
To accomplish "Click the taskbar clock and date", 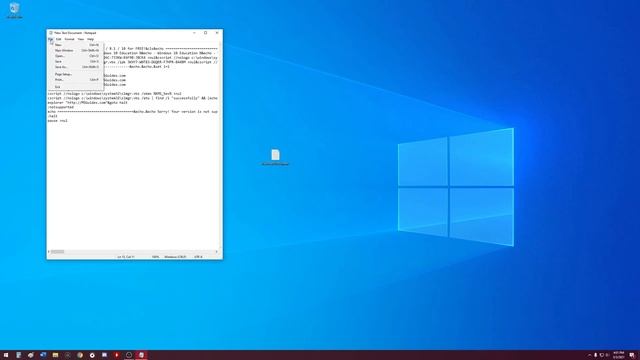I will click(x=618, y=355).
